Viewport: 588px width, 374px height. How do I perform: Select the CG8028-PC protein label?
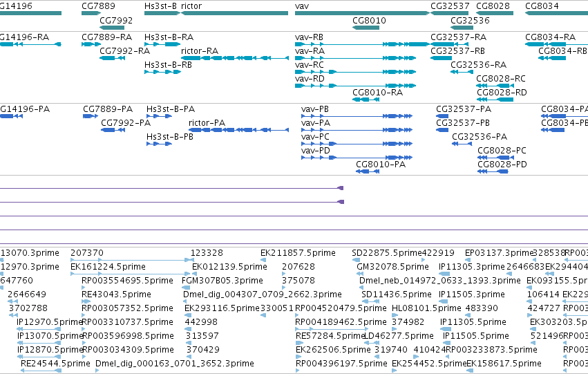click(x=502, y=151)
